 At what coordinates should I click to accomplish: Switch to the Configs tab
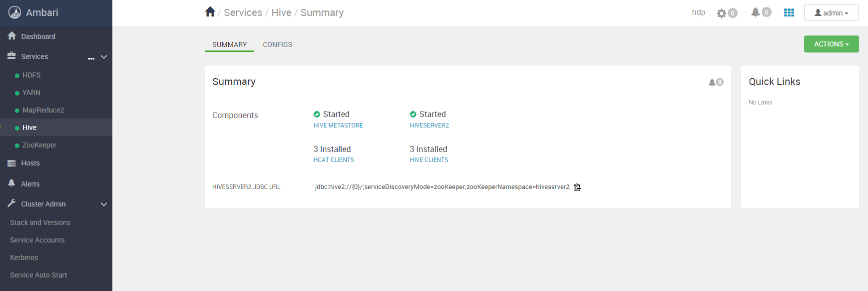(x=278, y=44)
